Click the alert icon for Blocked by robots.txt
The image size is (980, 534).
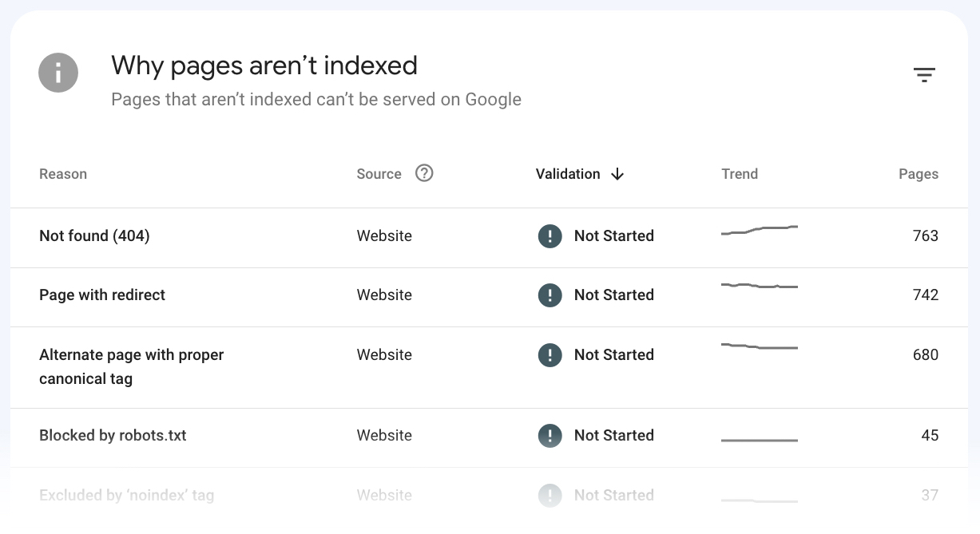pyautogui.click(x=550, y=436)
